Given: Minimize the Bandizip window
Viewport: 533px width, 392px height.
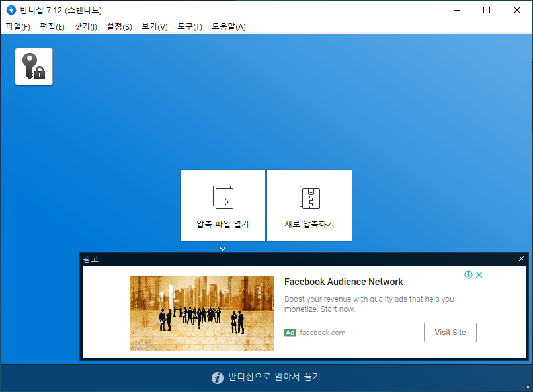Looking at the screenshot, I should pos(457,10).
